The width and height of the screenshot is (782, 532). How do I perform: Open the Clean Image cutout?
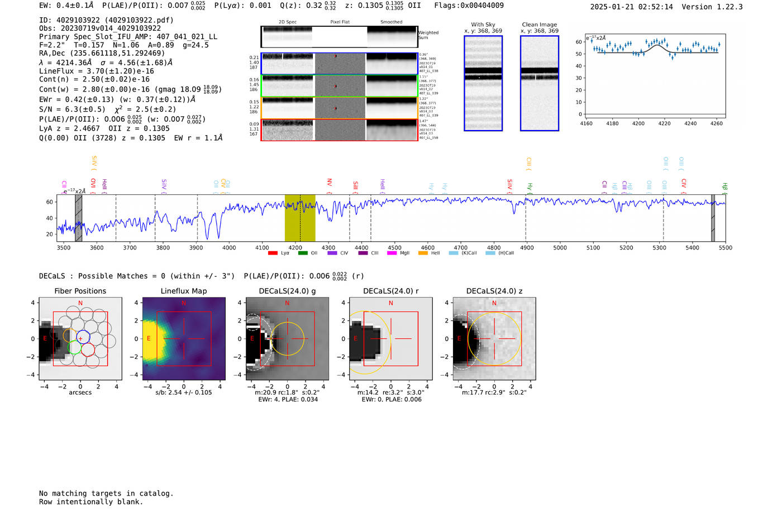540,83
